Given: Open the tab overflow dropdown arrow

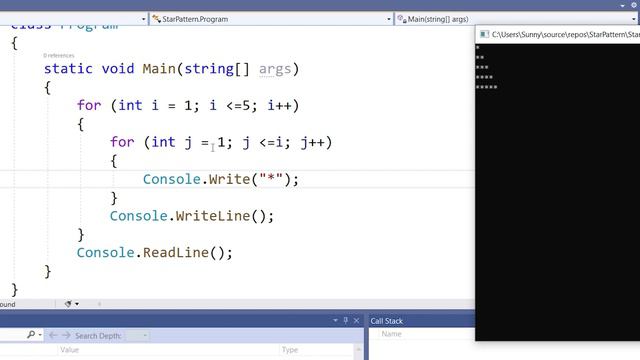Looking at the screenshot, I should [622, 6].
